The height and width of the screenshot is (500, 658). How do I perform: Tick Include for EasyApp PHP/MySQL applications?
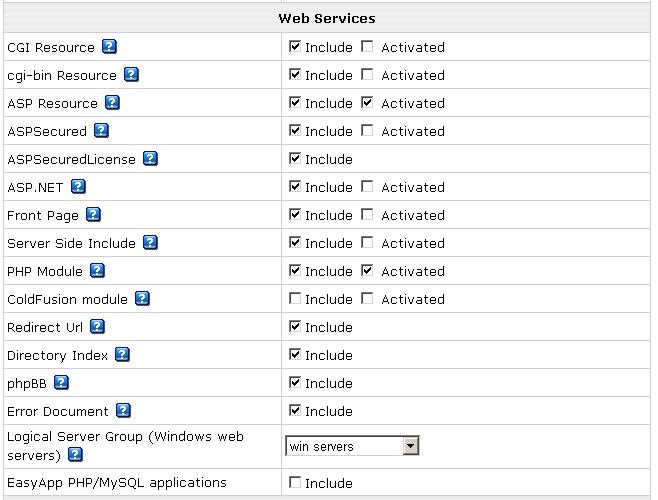[295, 482]
